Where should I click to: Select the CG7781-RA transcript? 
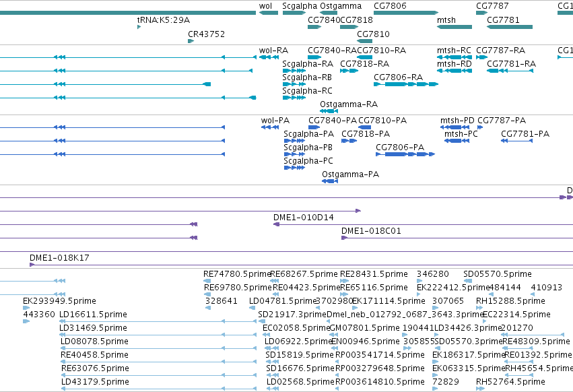tap(510, 71)
